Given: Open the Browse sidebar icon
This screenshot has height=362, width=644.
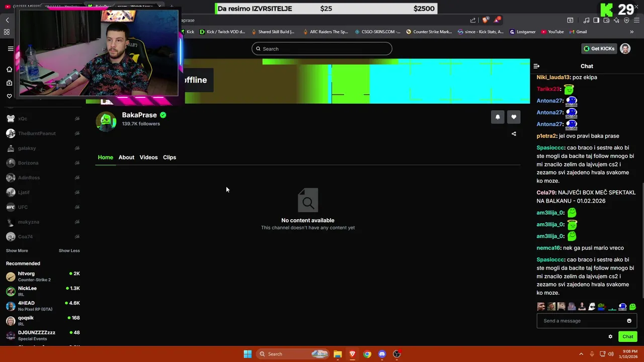Looking at the screenshot, I should [x=9, y=83].
